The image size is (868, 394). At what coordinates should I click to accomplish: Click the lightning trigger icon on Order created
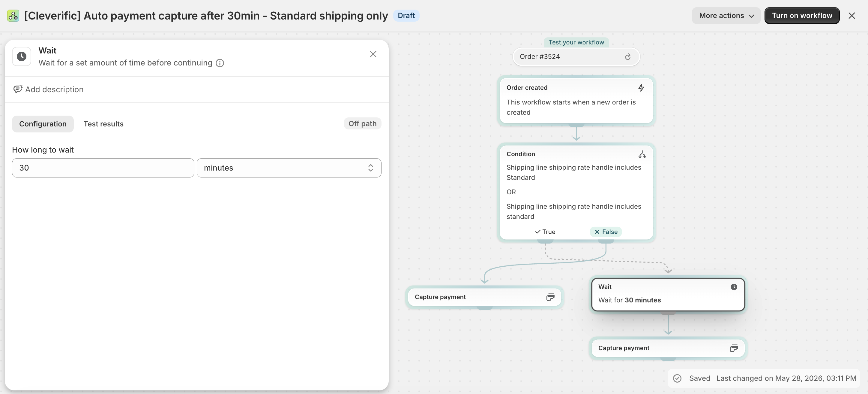coord(641,88)
